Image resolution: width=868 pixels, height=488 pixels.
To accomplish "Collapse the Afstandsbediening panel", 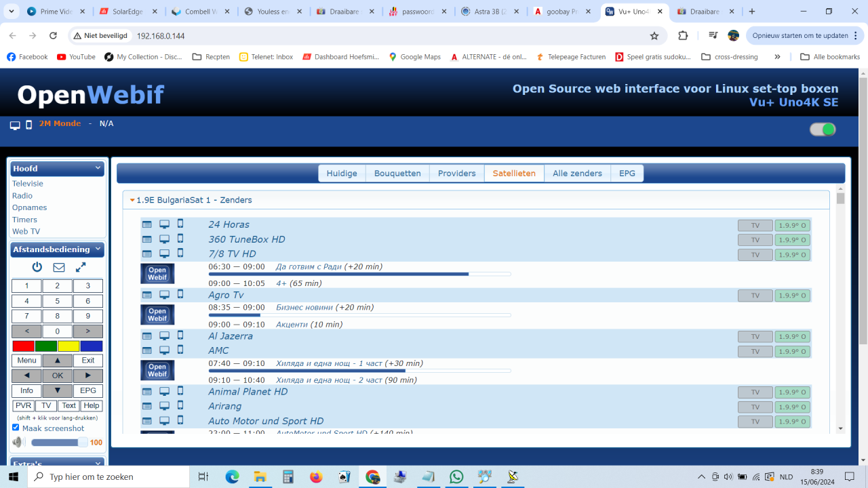I will (98, 249).
